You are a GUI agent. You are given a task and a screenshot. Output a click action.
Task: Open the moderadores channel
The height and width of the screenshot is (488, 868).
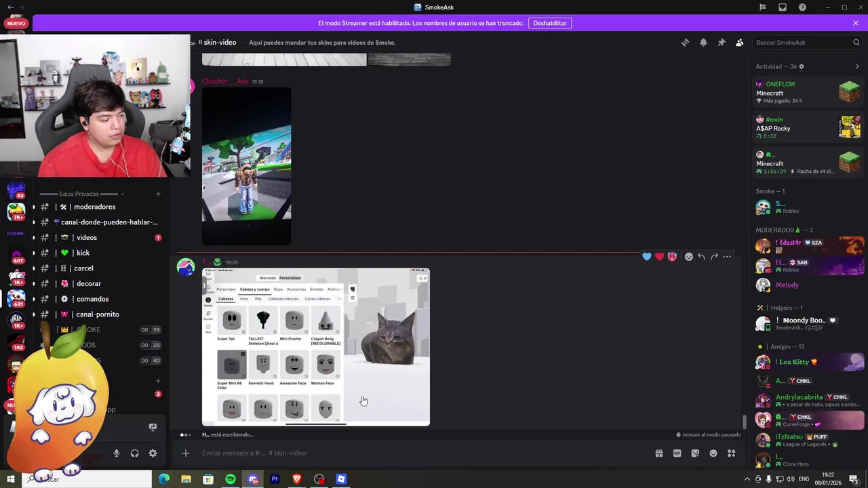coord(100,207)
